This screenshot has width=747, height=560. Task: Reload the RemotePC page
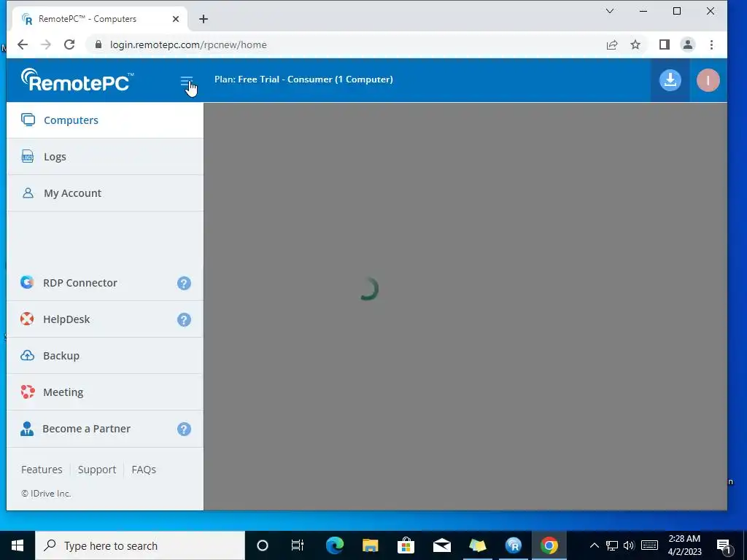pyautogui.click(x=69, y=44)
